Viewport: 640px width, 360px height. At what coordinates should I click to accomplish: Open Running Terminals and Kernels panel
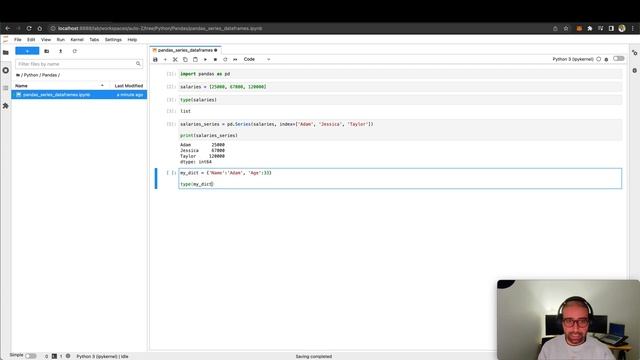[x=6, y=70]
